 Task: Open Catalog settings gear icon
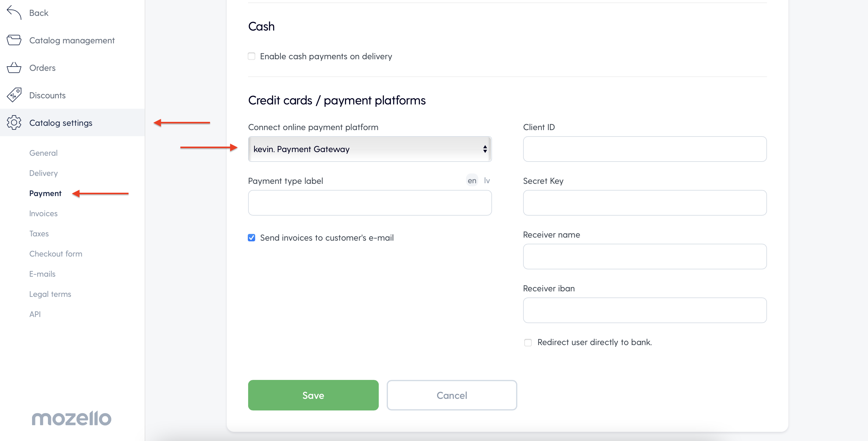pyautogui.click(x=14, y=122)
